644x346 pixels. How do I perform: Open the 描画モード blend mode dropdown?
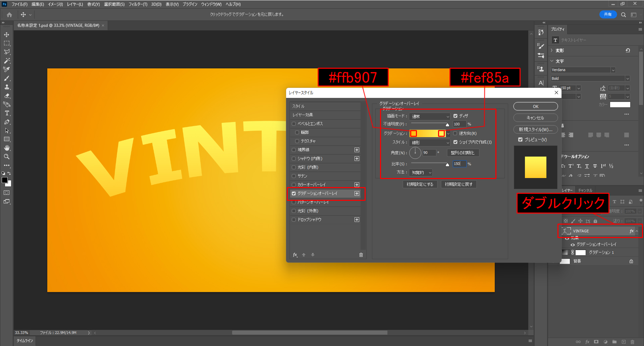429,116
